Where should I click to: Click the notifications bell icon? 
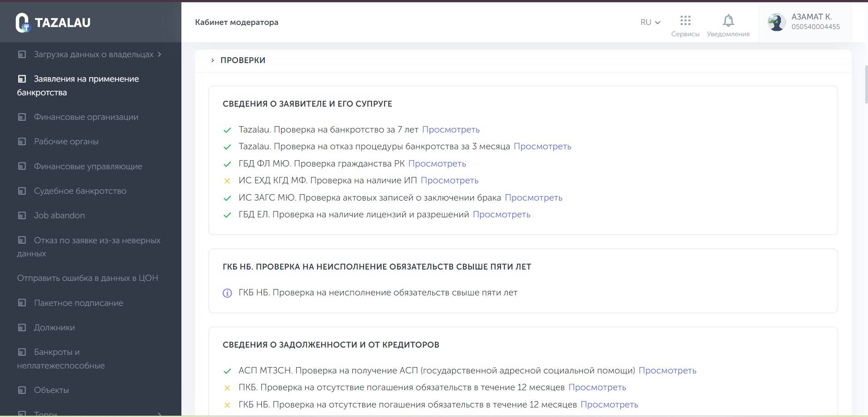[728, 21]
